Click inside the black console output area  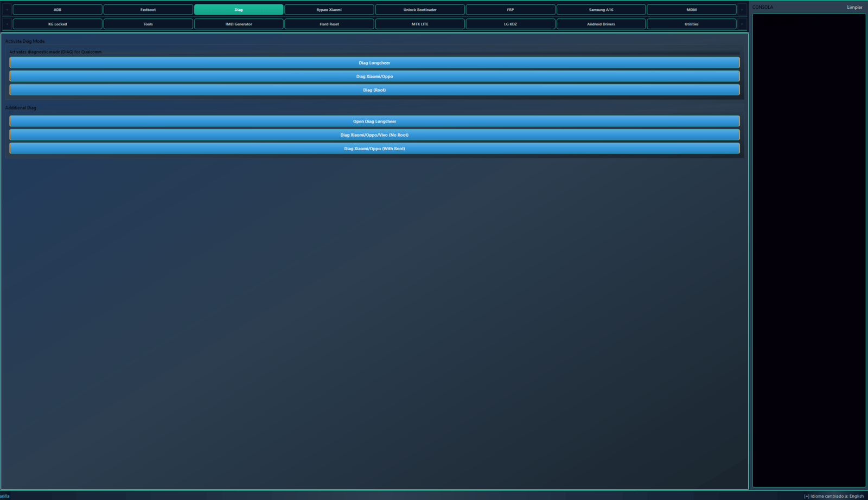pyautogui.click(x=808, y=249)
